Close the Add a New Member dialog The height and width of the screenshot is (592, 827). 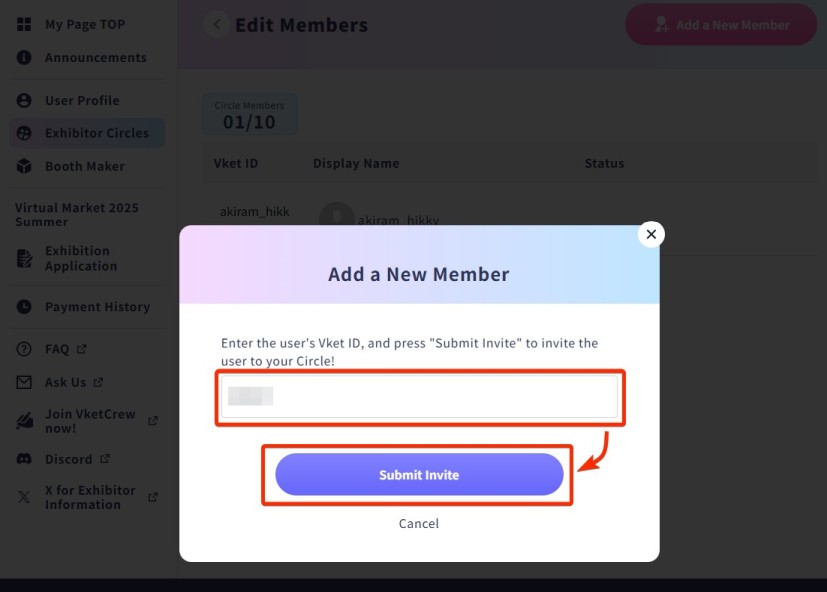[651, 234]
